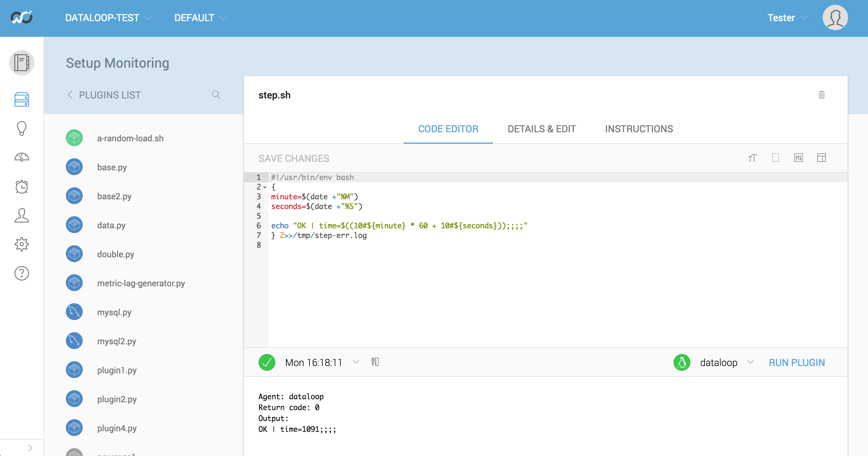Expand the sidebar with bottom chevron
Viewport: 868px width, 456px height.
(30, 448)
